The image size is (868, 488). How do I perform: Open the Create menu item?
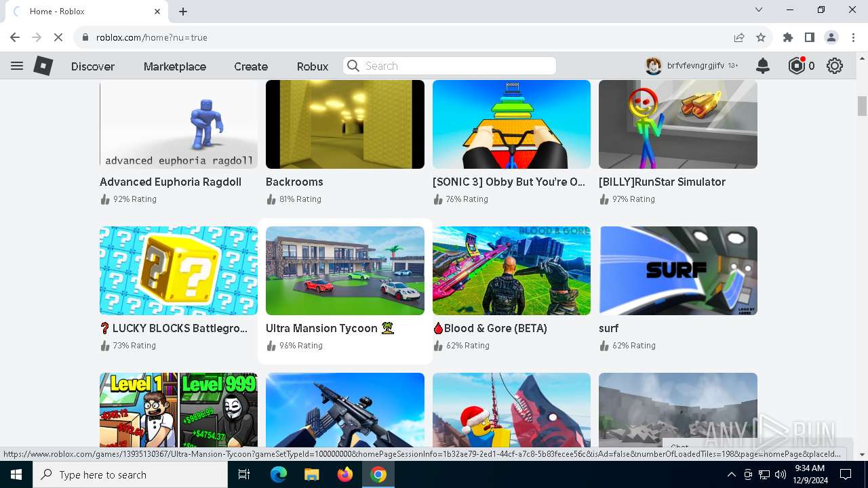[251, 66]
